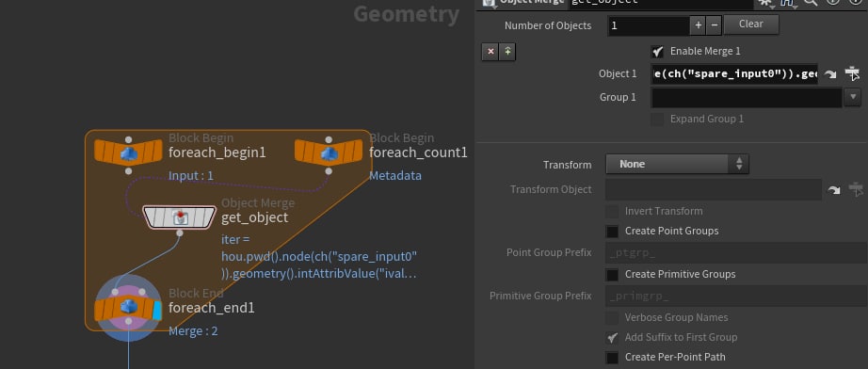Click the 'Point Group Prefix' label
Viewport: 868px width, 369px height.
[x=549, y=253]
